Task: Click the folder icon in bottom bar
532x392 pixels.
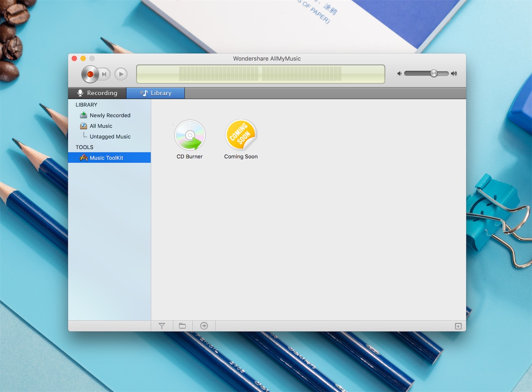Action: (x=182, y=326)
